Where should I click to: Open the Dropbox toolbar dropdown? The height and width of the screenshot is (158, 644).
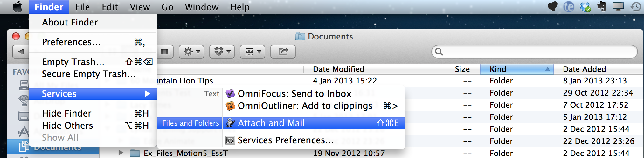[x=222, y=52]
